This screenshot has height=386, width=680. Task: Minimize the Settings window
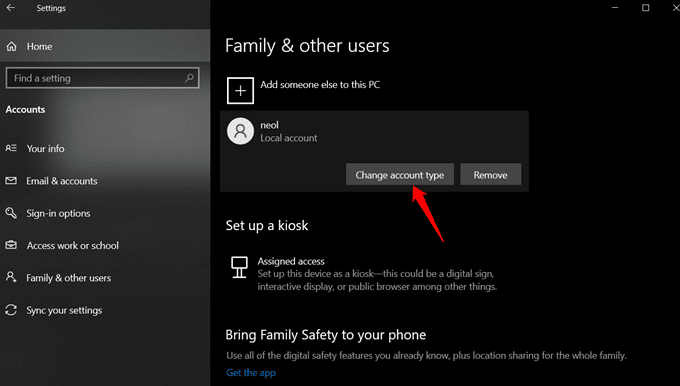[615, 8]
